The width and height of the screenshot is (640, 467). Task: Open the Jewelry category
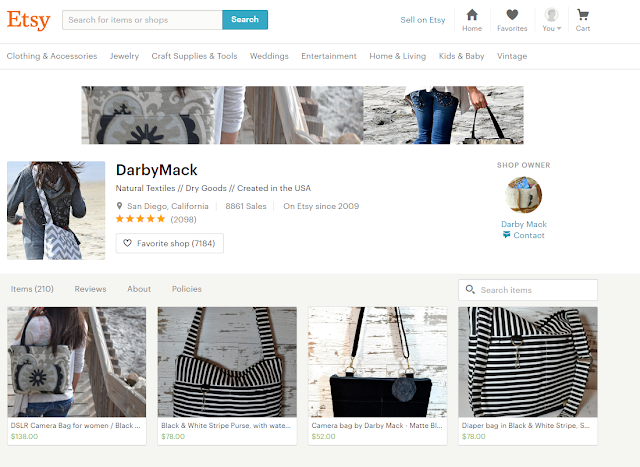(124, 56)
